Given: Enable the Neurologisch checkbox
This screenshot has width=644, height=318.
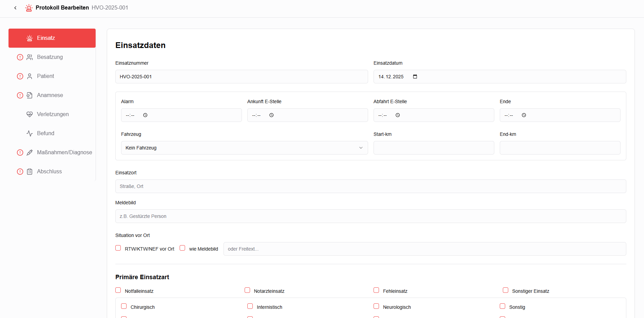Looking at the screenshot, I should [376, 306].
